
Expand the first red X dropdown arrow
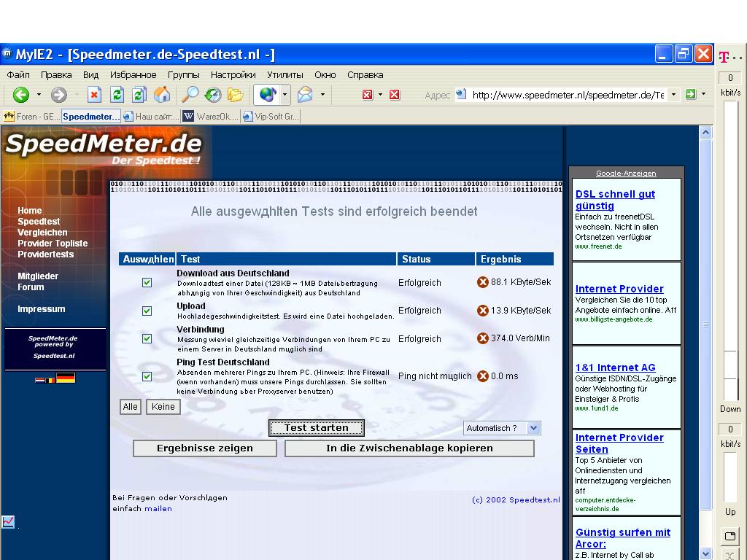point(380,95)
